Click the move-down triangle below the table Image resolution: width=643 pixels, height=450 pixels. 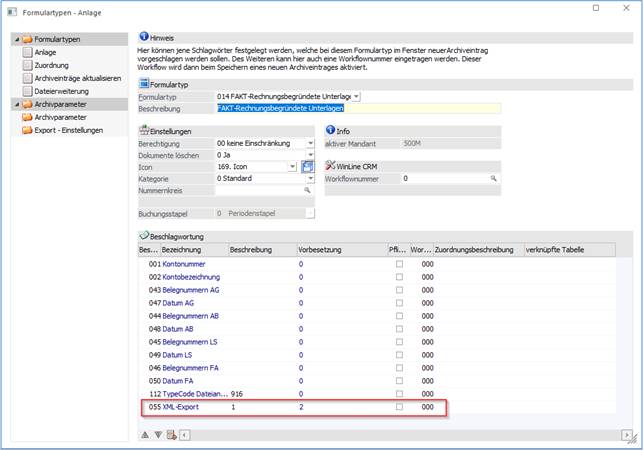click(158, 434)
